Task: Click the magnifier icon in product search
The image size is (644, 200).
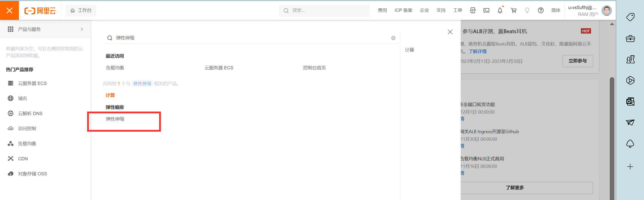Action: point(110,38)
